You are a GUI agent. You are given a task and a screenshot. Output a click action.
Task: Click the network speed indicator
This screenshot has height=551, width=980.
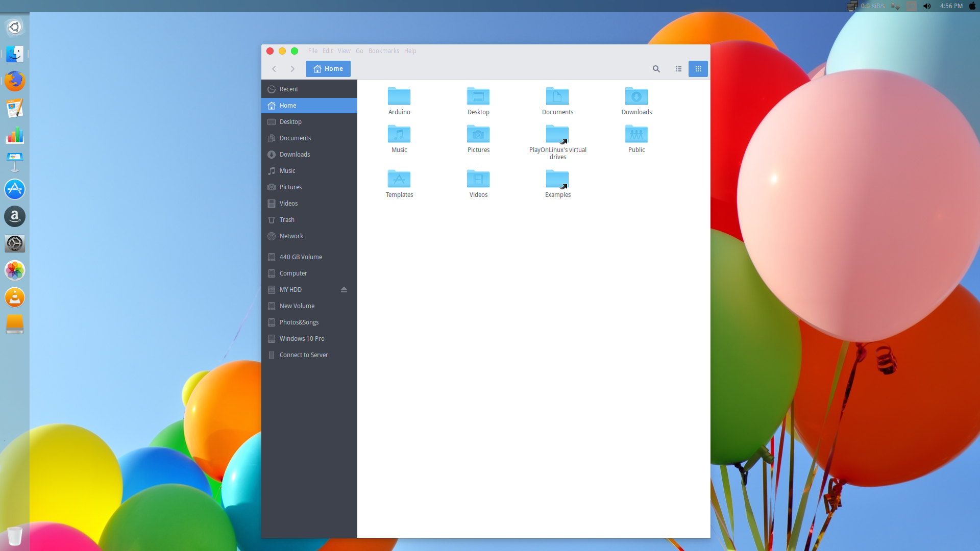866,6
